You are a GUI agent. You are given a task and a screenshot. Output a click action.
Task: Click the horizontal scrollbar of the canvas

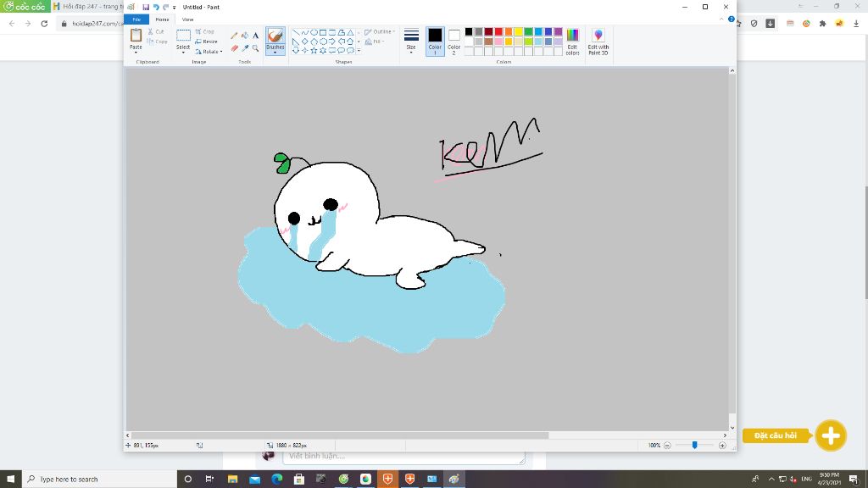click(340, 435)
